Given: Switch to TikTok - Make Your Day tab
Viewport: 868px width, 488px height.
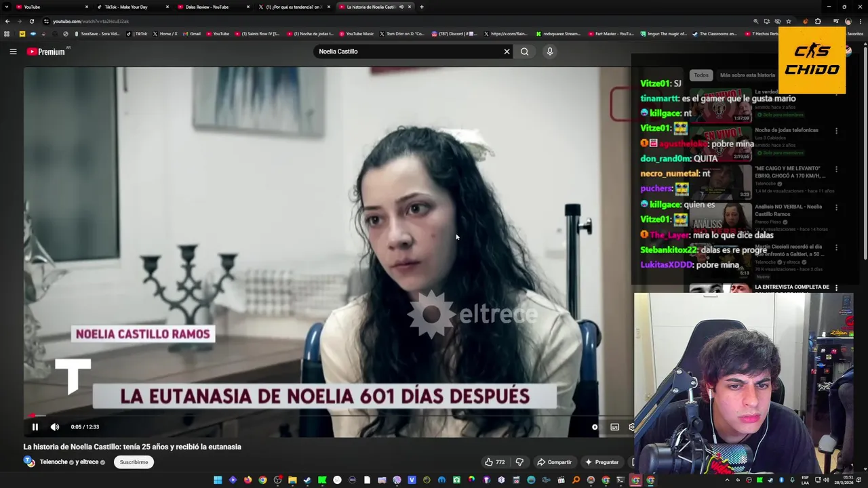Looking at the screenshot, I should point(132,7).
